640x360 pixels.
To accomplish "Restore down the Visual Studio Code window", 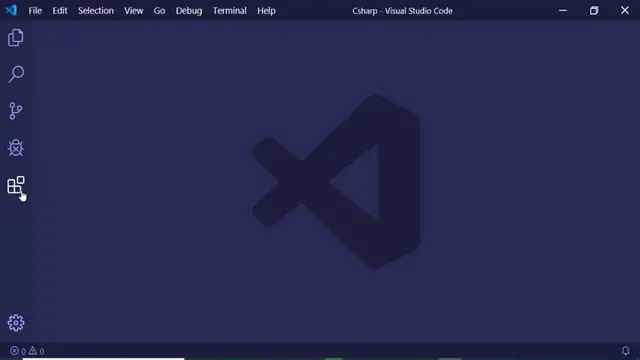I will [x=594, y=11].
